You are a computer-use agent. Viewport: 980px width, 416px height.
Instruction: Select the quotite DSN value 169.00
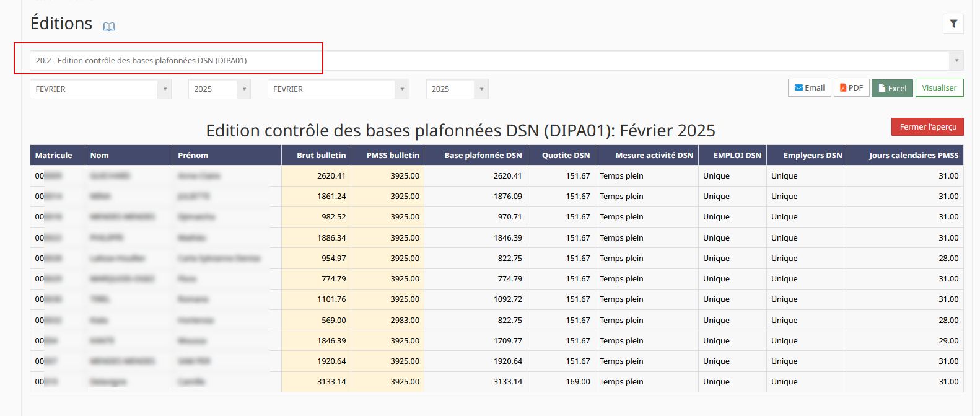578,382
